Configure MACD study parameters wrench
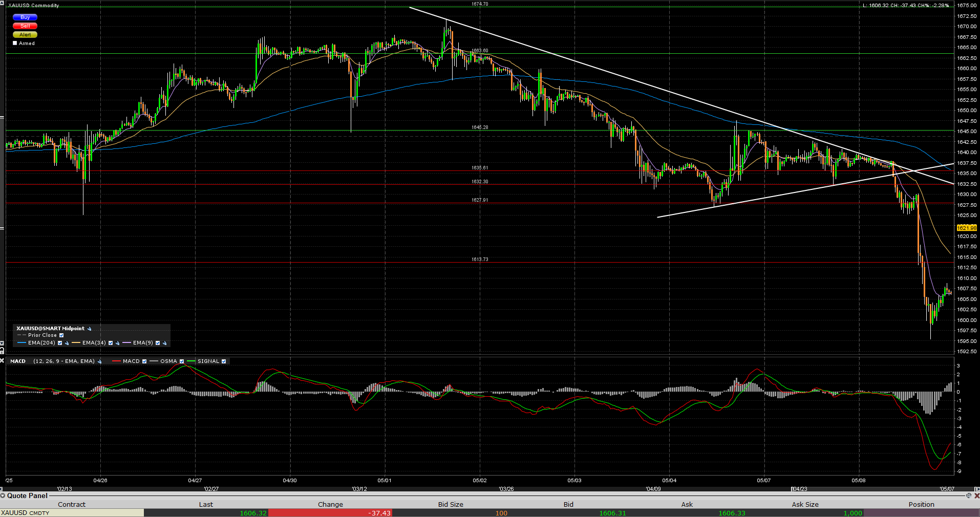The image size is (980, 517). click(100, 361)
